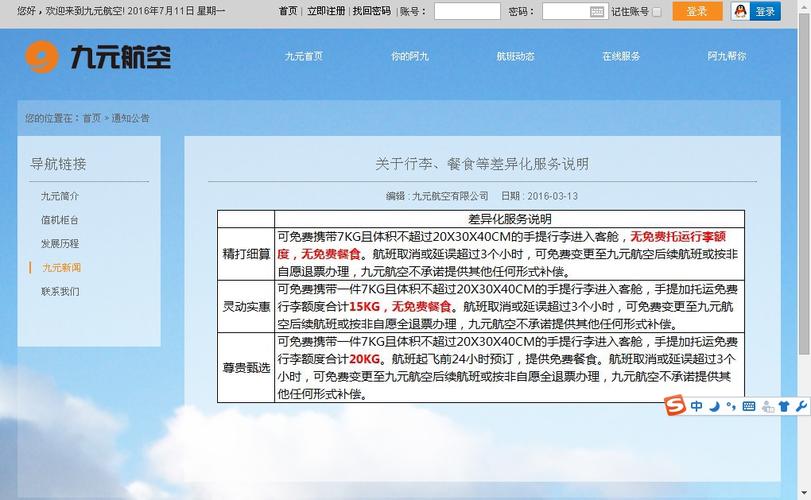Image resolution: width=811 pixels, height=500 pixels.
Task: Click the red 20KG text
Action: click(x=365, y=359)
